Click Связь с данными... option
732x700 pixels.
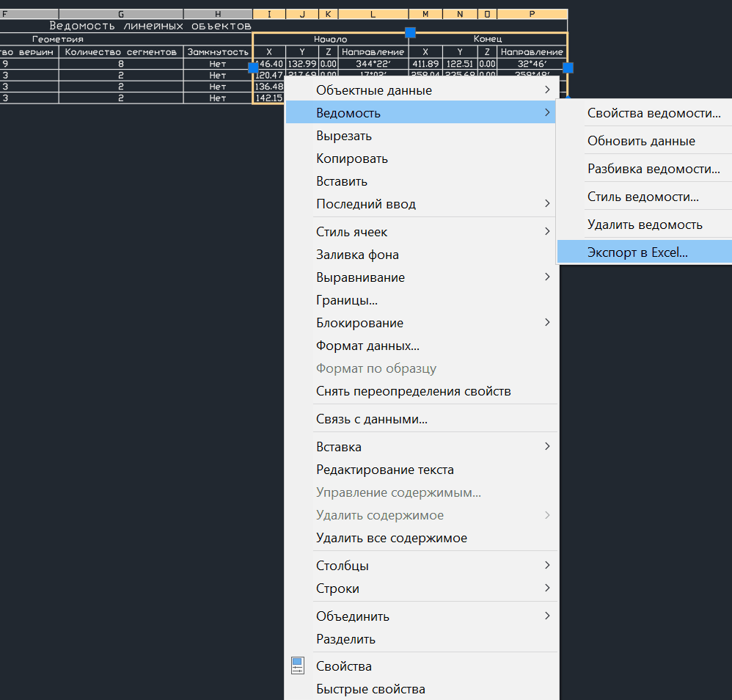click(x=371, y=420)
